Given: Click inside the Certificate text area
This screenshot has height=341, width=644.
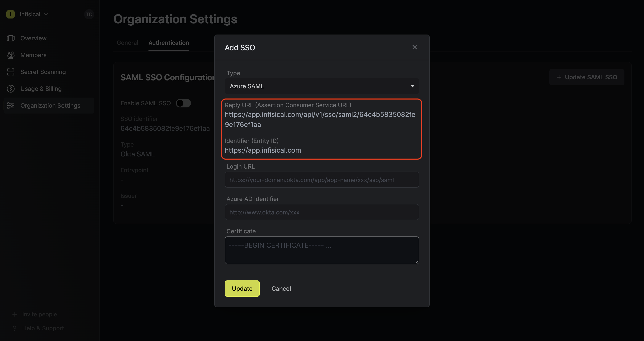Looking at the screenshot, I should [322, 250].
